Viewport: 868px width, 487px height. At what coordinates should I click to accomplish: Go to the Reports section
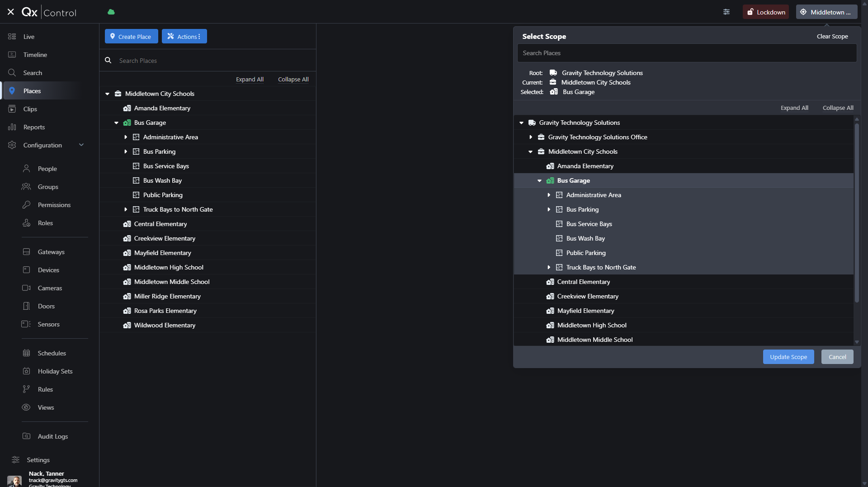click(34, 127)
